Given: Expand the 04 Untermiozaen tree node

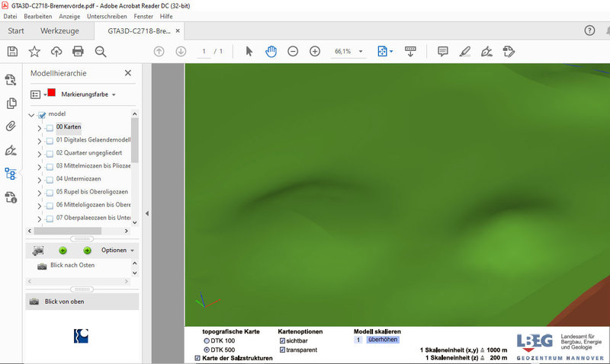Looking at the screenshot, I should 40,180.
